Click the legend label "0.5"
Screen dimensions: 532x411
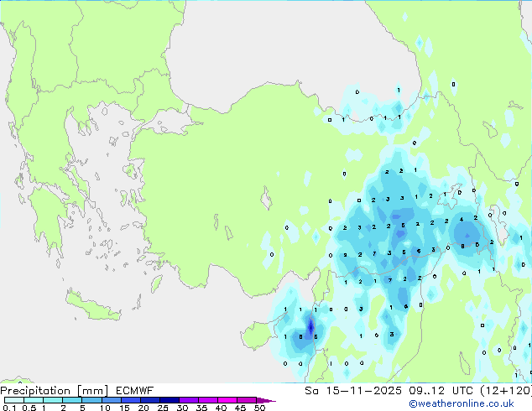(29, 408)
